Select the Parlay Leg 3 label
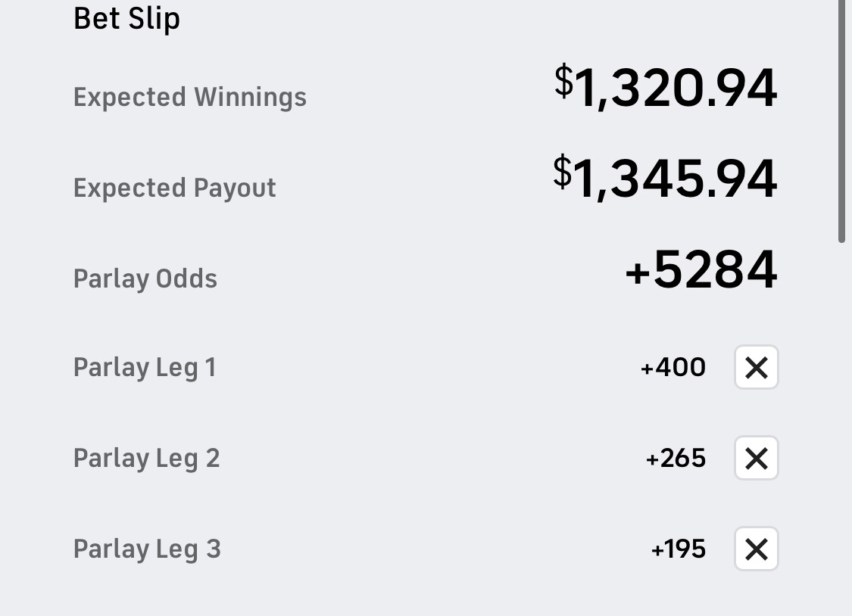This screenshot has width=852, height=616. point(147,549)
